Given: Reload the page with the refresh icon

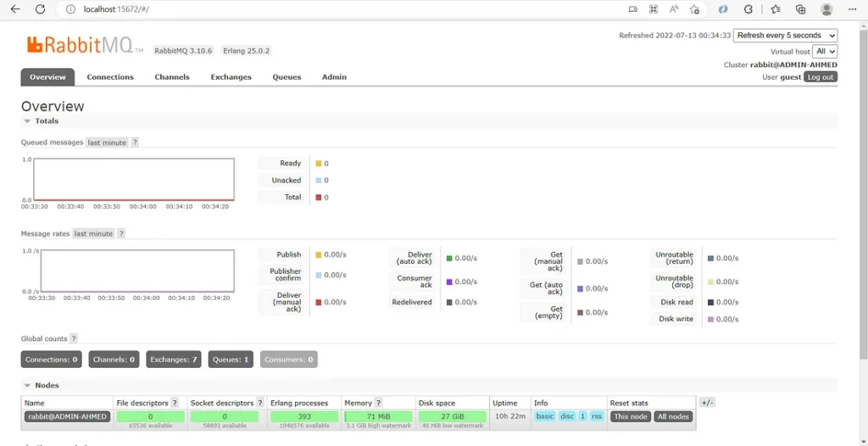Looking at the screenshot, I should (40, 9).
